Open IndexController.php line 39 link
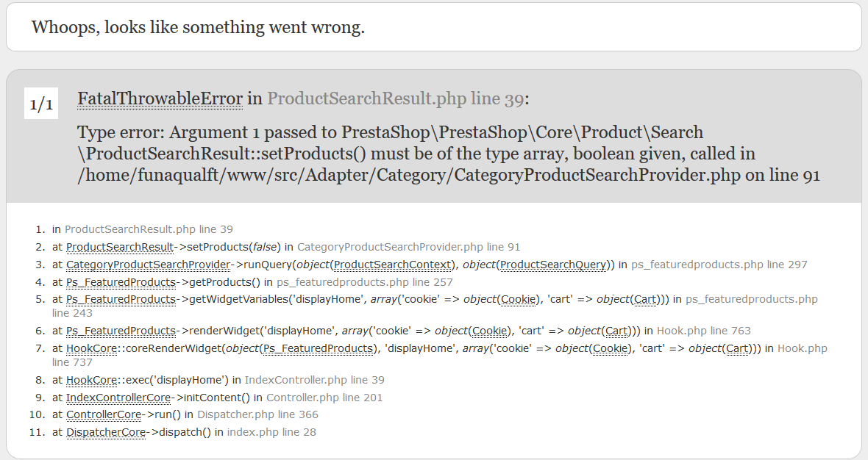 click(314, 380)
